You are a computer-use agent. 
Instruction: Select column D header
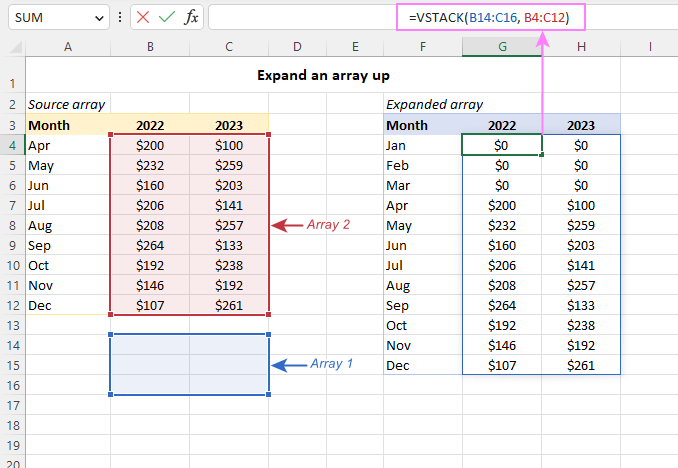coord(297,47)
